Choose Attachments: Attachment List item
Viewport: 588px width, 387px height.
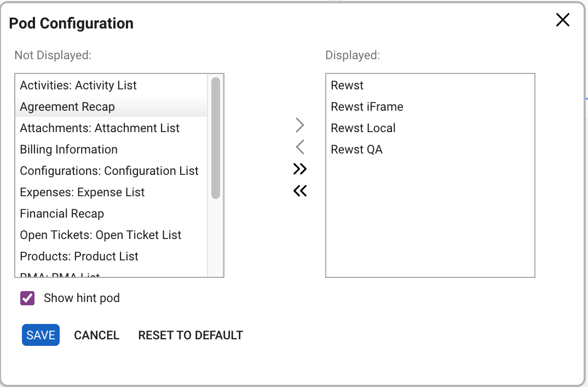[100, 128]
